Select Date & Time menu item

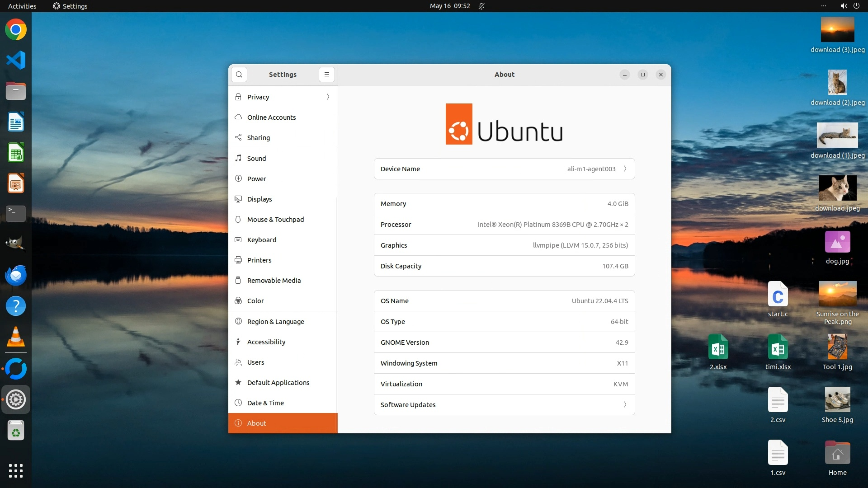coord(265,403)
